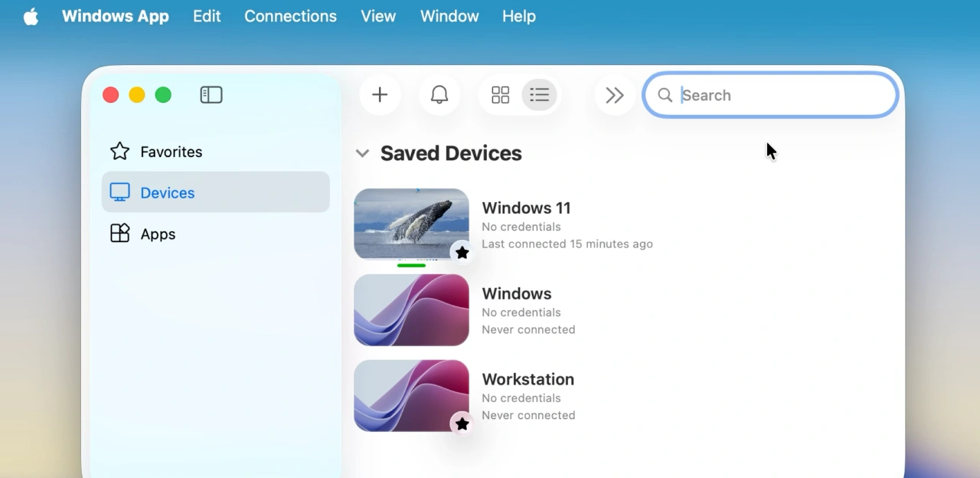This screenshot has width=980, height=478.
Task: Click 'Last connected 15 minutes ago' text
Action: click(567, 244)
